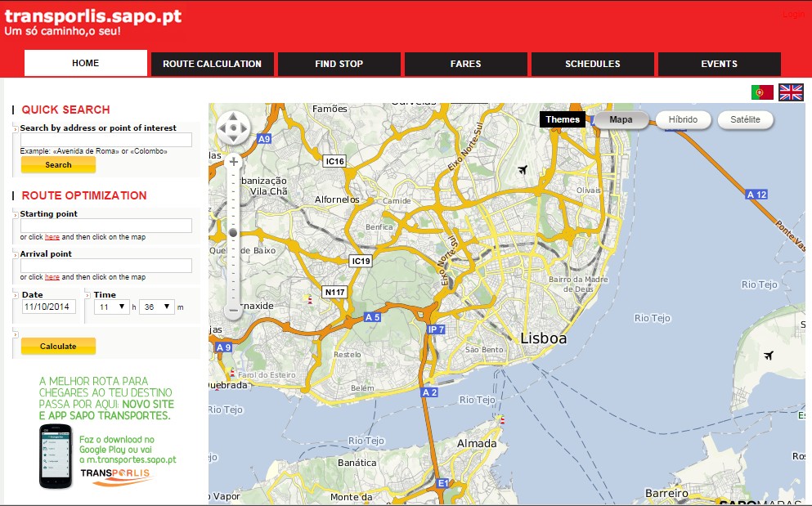Viewport: 812px width, 506px height.
Task: Switch map view to Satélite
Action: [x=745, y=120]
